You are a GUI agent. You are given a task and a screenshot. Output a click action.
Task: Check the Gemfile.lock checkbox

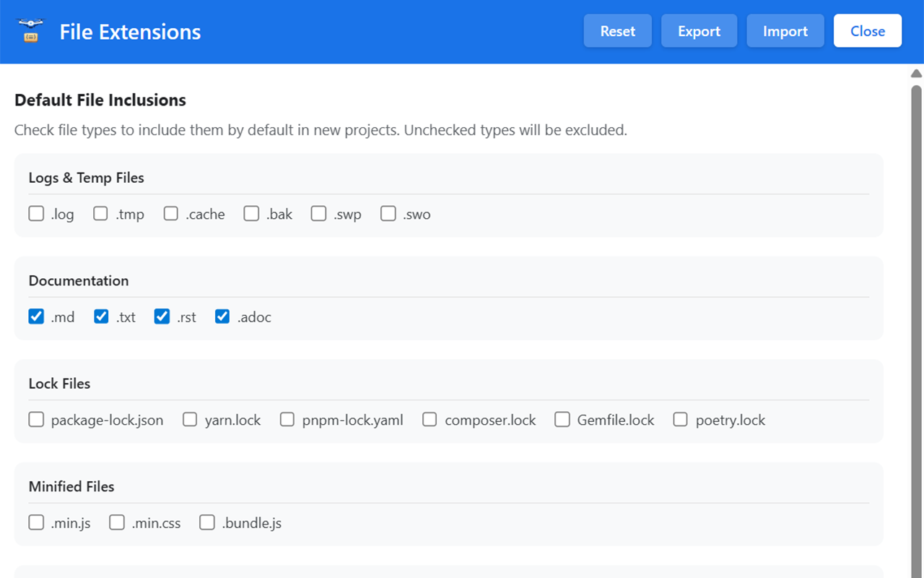[562, 419]
